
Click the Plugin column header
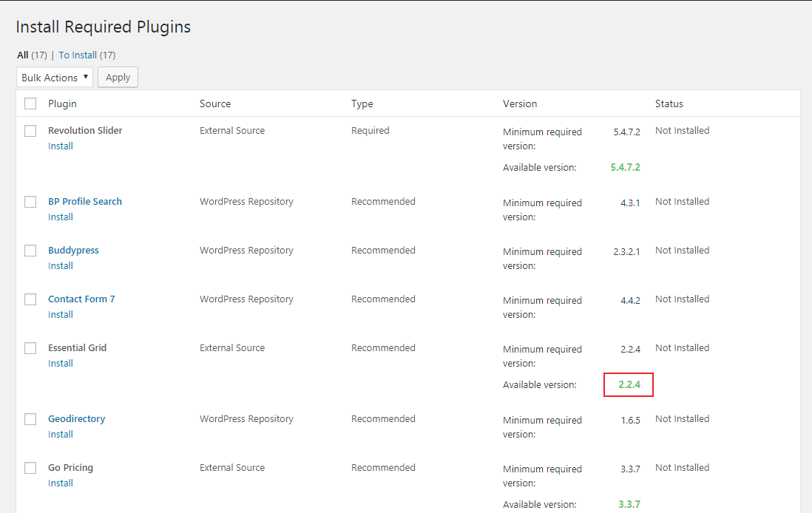[x=62, y=103]
